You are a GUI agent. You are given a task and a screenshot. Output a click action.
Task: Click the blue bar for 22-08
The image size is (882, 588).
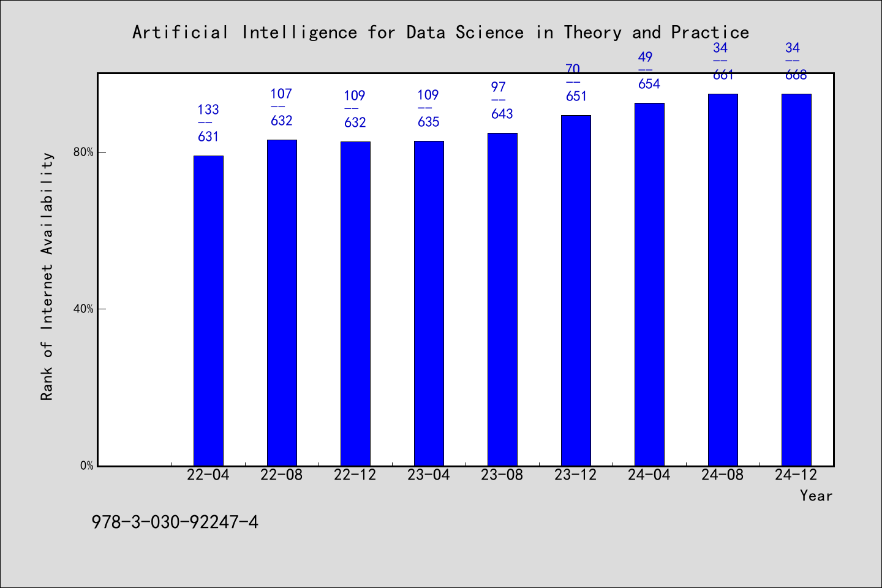click(x=282, y=303)
